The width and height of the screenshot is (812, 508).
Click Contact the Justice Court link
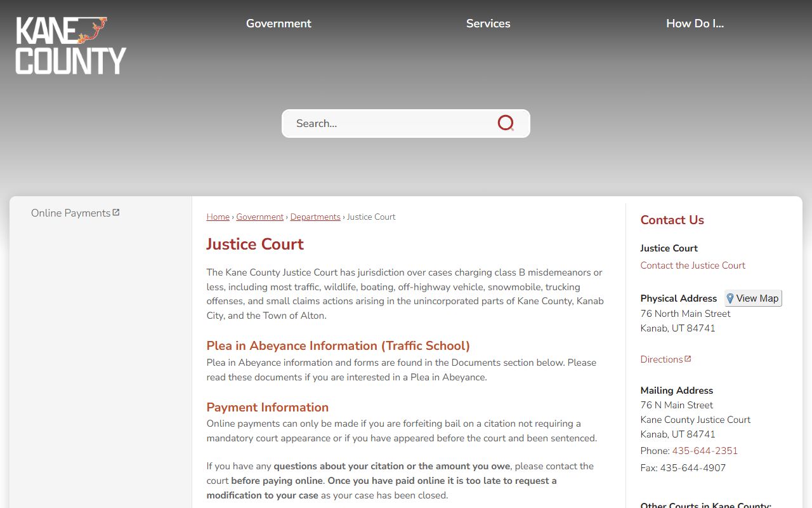pos(693,265)
